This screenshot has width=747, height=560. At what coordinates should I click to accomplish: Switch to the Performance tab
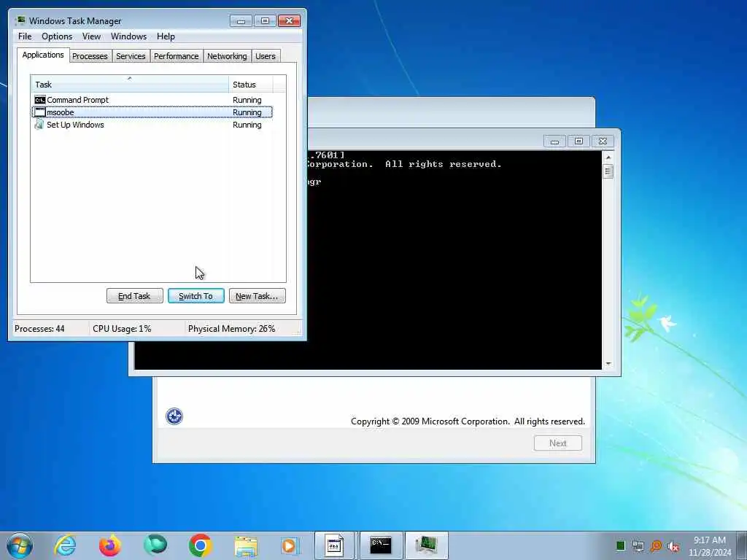pos(177,56)
